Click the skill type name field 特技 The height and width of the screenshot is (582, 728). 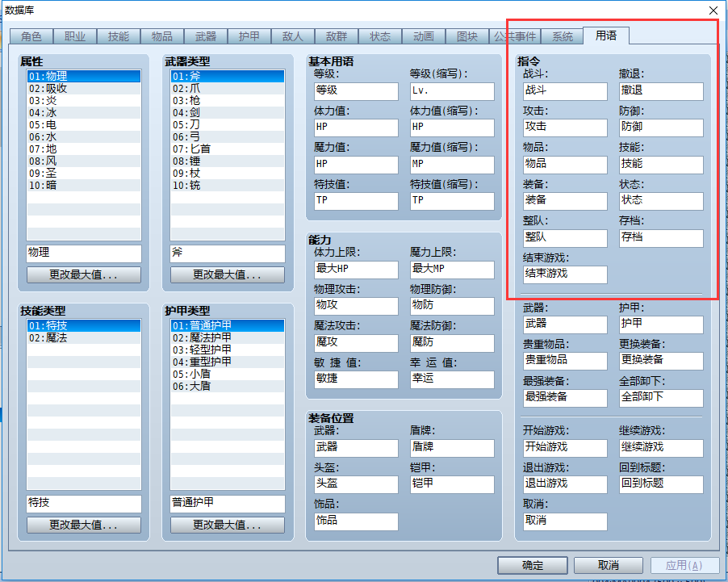click(x=84, y=504)
